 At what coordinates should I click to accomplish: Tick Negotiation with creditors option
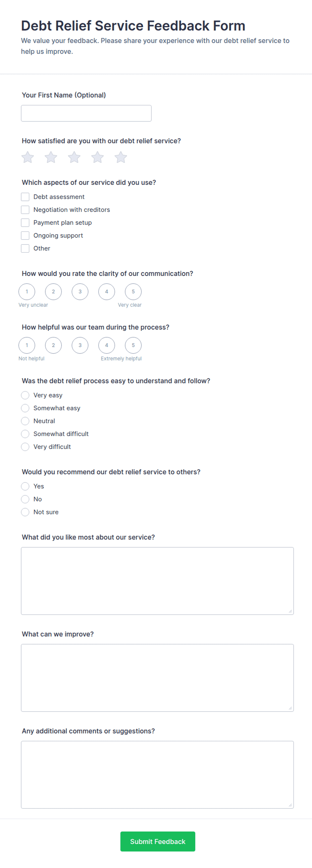click(x=25, y=210)
